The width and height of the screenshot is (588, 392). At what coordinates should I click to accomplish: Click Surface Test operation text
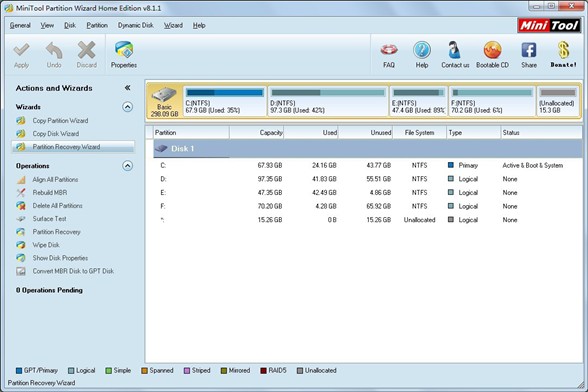50,219
